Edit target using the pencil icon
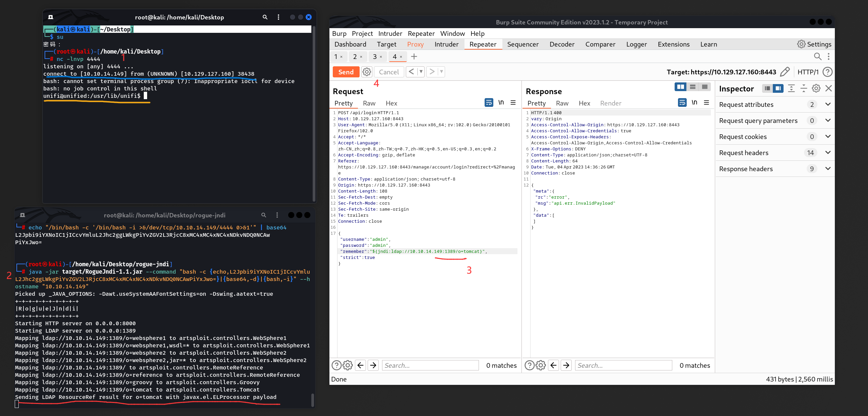Image resolution: width=868 pixels, height=416 pixels. click(x=785, y=72)
